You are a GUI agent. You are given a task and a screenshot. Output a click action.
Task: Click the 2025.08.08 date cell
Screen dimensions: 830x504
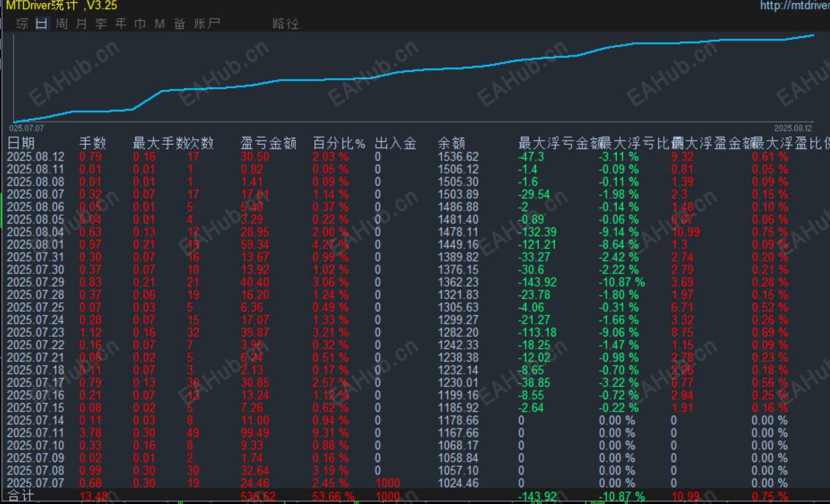(x=35, y=182)
